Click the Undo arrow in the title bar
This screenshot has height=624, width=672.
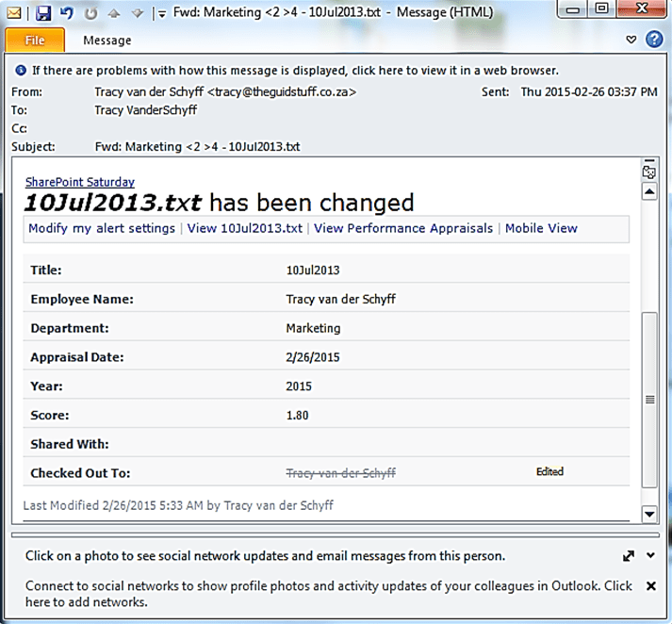[67, 13]
